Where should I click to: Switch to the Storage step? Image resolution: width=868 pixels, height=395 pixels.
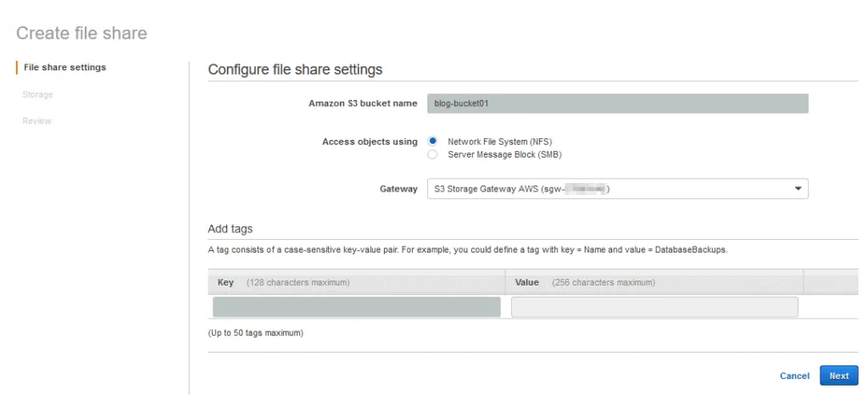(37, 94)
